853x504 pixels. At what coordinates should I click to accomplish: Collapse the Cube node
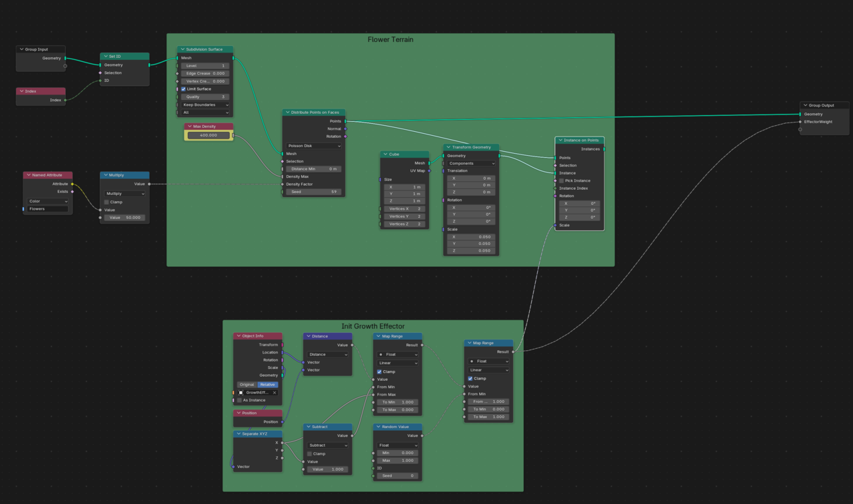385,154
